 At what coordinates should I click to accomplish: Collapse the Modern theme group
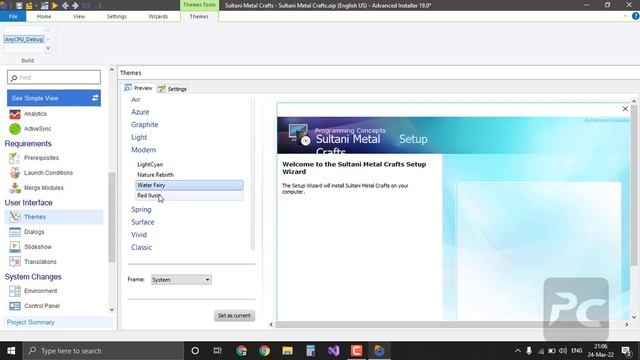tap(143, 150)
